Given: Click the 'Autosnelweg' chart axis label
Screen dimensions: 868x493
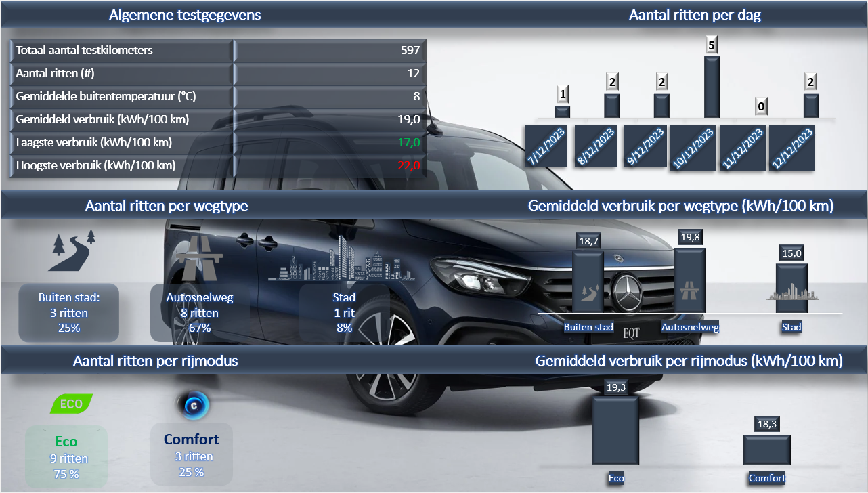Looking at the screenshot, I should tap(690, 327).
